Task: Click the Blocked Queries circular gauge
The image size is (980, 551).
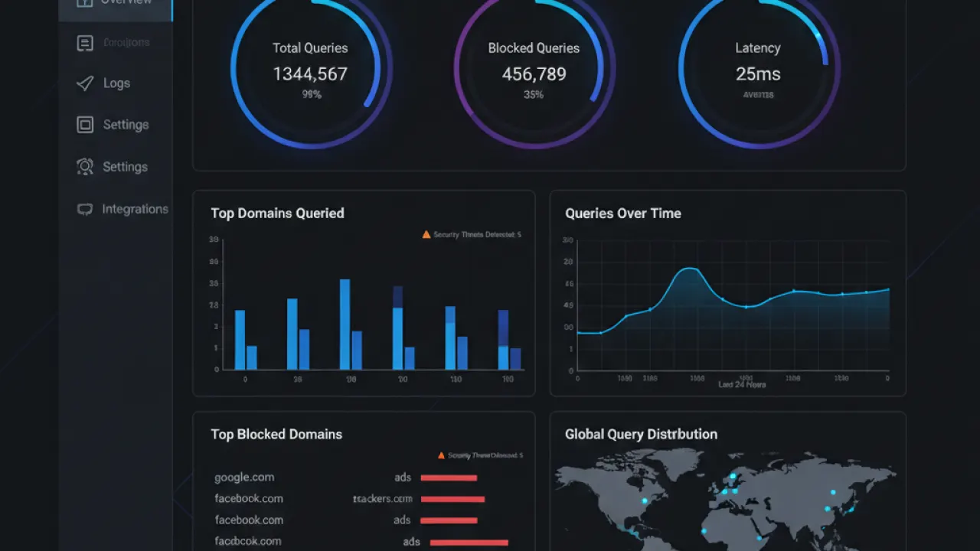Action: pyautogui.click(x=534, y=69)
